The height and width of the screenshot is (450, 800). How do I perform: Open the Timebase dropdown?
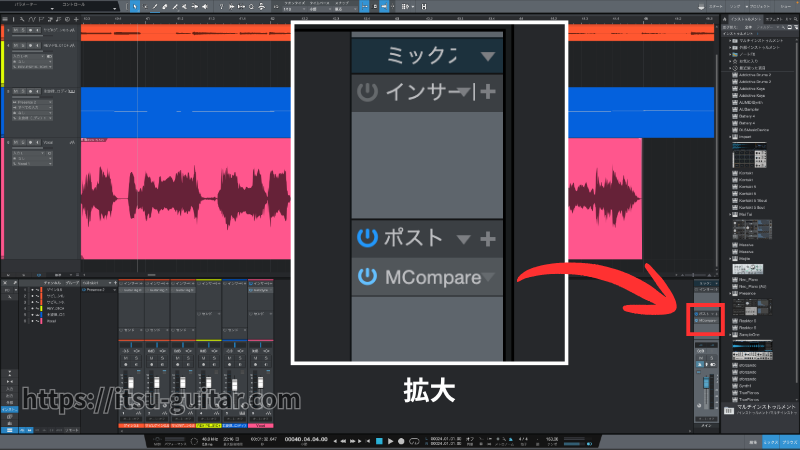(320, 9)
